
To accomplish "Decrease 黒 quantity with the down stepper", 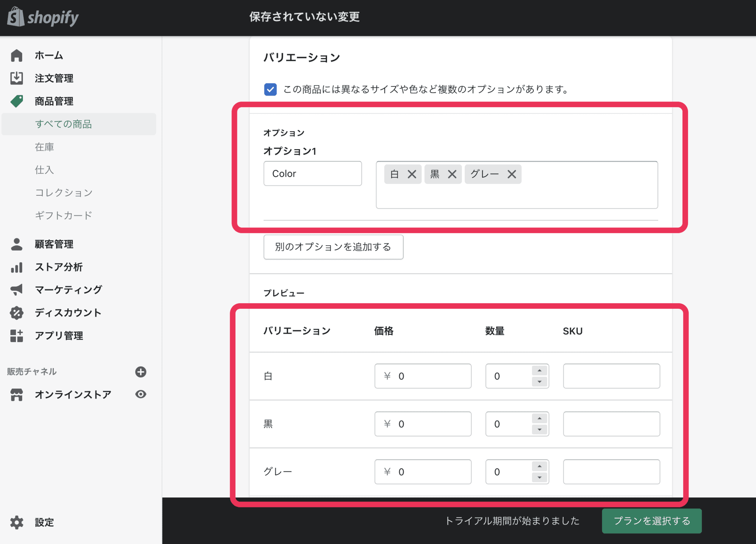I will click(540, 430).
